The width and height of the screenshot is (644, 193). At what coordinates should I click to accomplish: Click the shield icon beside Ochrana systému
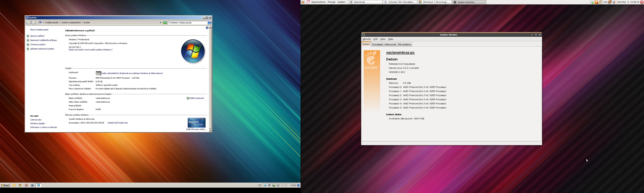coord(28,45)
